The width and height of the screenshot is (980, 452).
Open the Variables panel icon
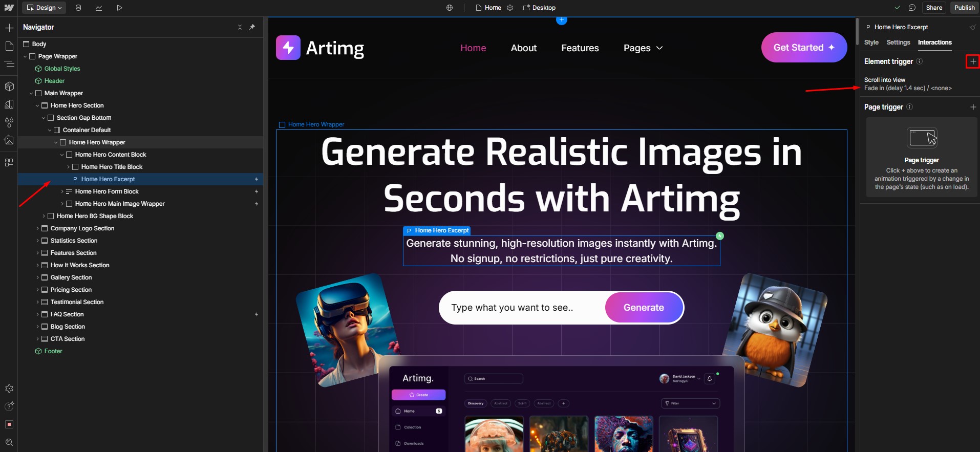click(9, 122)
